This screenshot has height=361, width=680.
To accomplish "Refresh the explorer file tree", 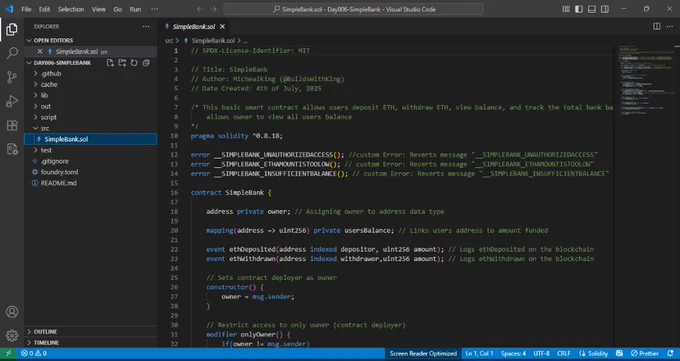I will (134, 63).
